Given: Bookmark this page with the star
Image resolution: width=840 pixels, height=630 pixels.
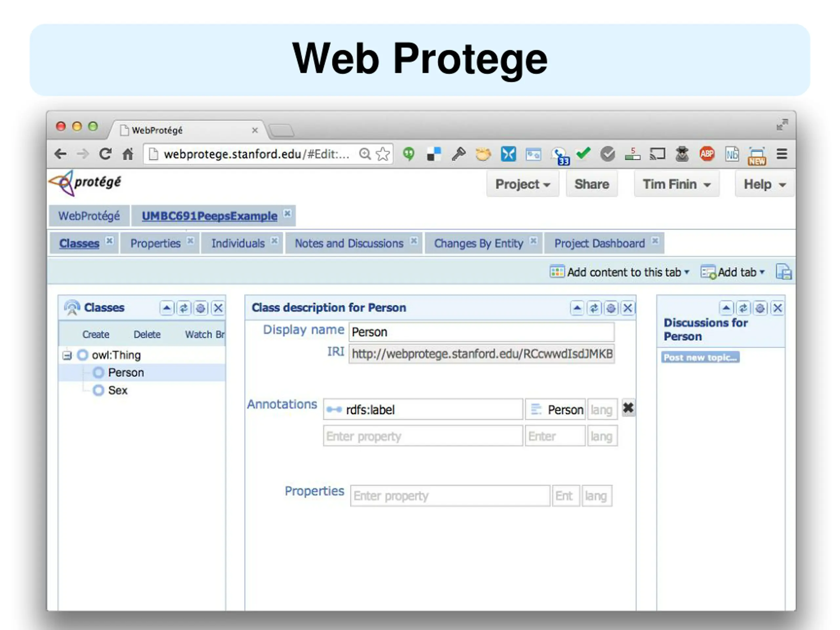Looking at the screenshot, I should 383,154.
